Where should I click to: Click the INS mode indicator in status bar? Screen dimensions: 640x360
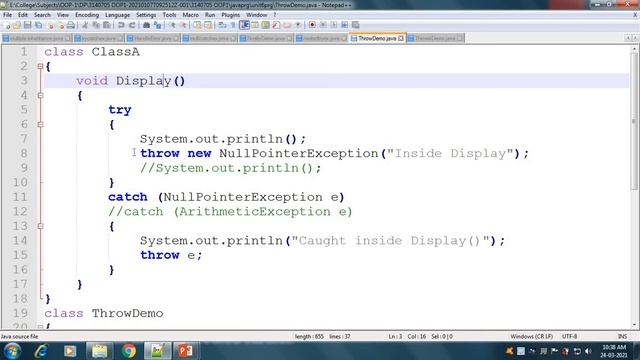[x=622, y=336]
